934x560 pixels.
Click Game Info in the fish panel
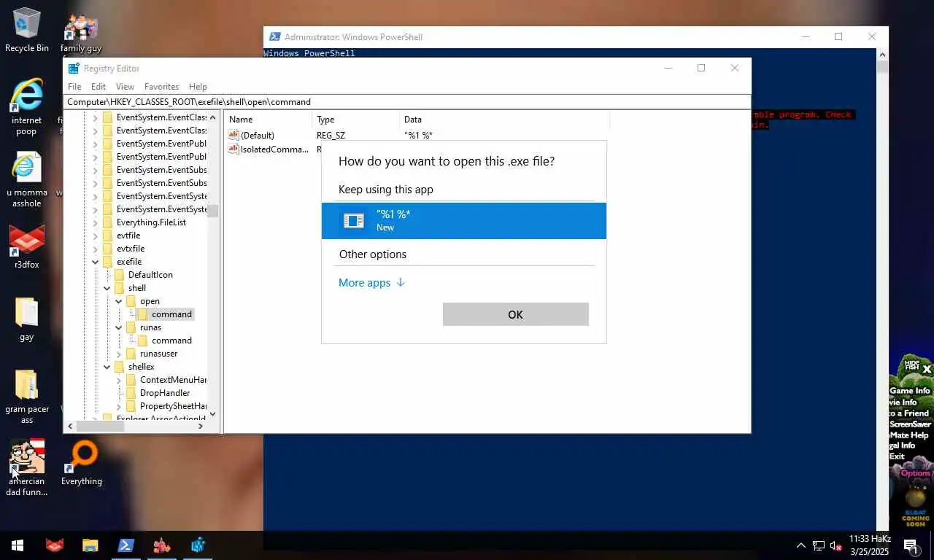910,391
